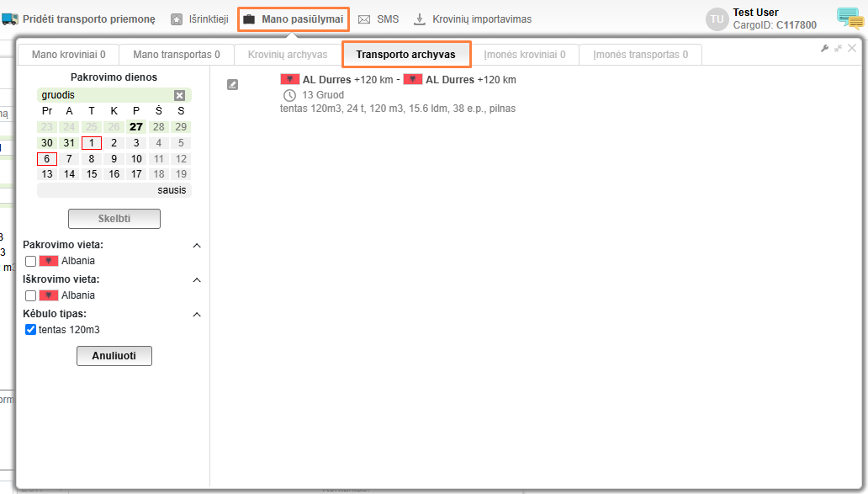Click the Krovinių importavimas download icon
Viewport: 868px width, 494px height.
click(420, 19)
